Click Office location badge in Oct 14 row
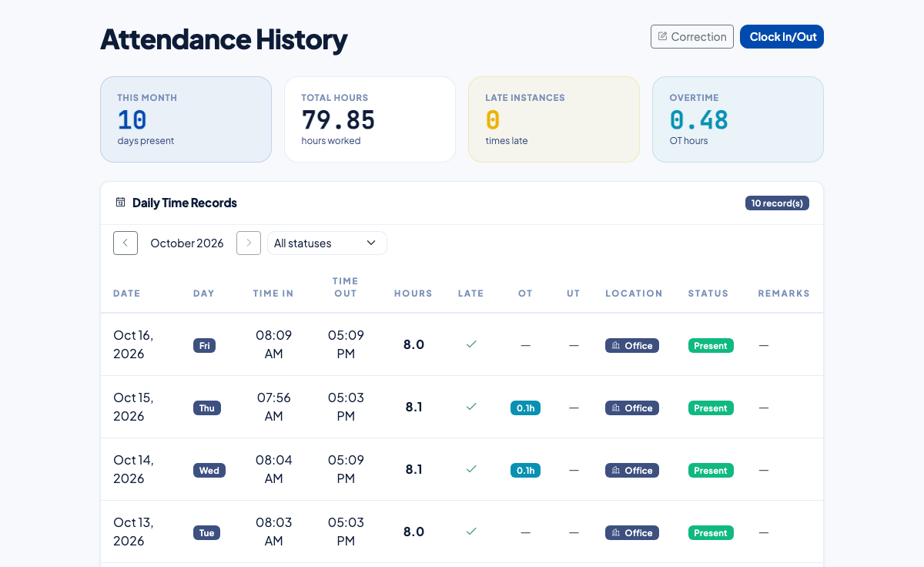The image size is (924, 567). [632, 471]
